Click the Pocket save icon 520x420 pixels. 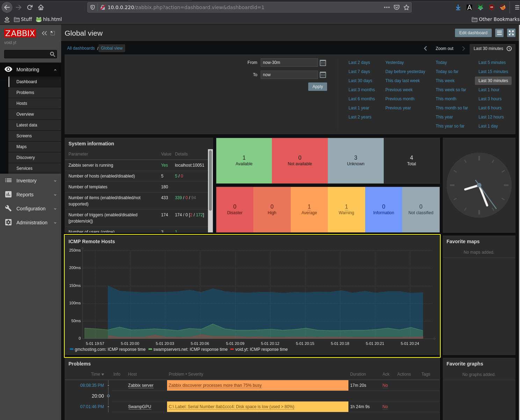[397, 7]
